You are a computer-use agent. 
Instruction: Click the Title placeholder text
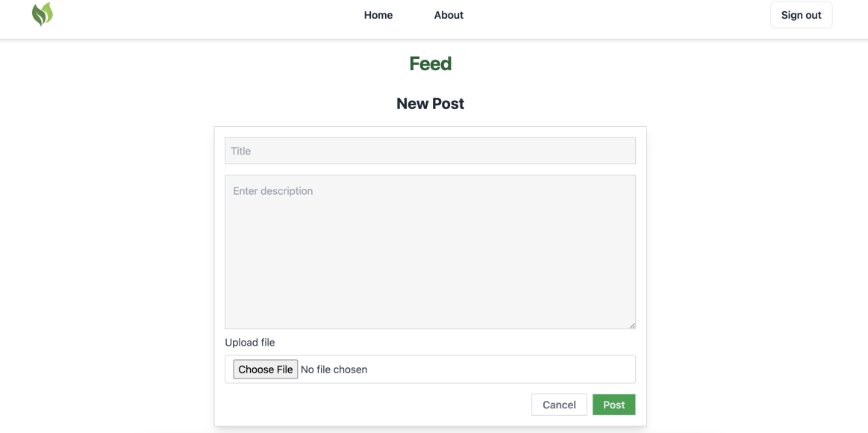pyautogui.click(x=241, y=151)
